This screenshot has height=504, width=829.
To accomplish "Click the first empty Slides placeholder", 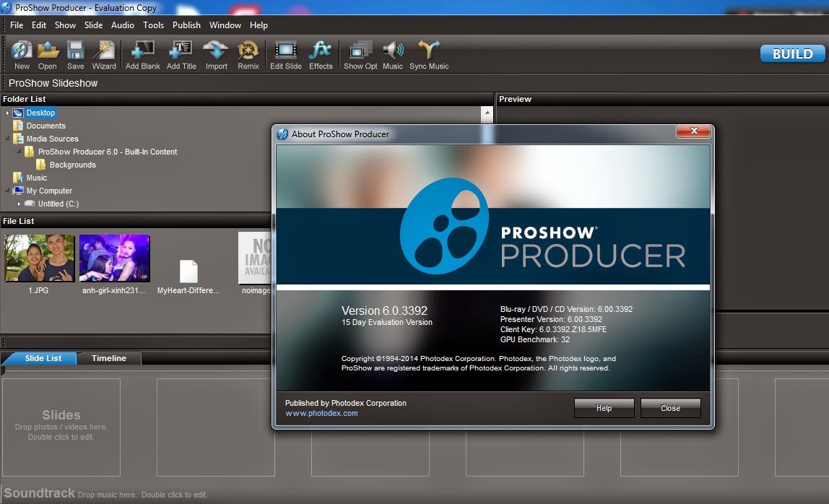I will pyautogui.click(x=61, y=427).
